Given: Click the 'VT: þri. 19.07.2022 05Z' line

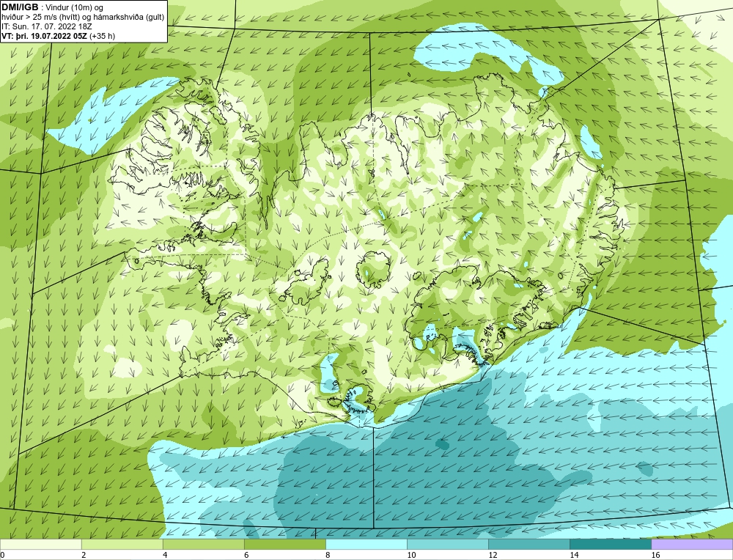Looking at the screenshot, I should (x=59, y=35).
